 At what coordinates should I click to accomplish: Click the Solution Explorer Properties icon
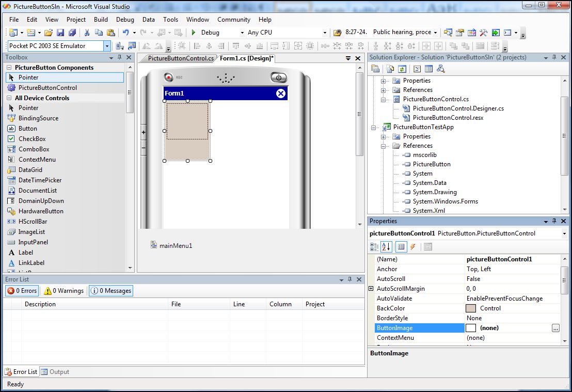point(375,69)
